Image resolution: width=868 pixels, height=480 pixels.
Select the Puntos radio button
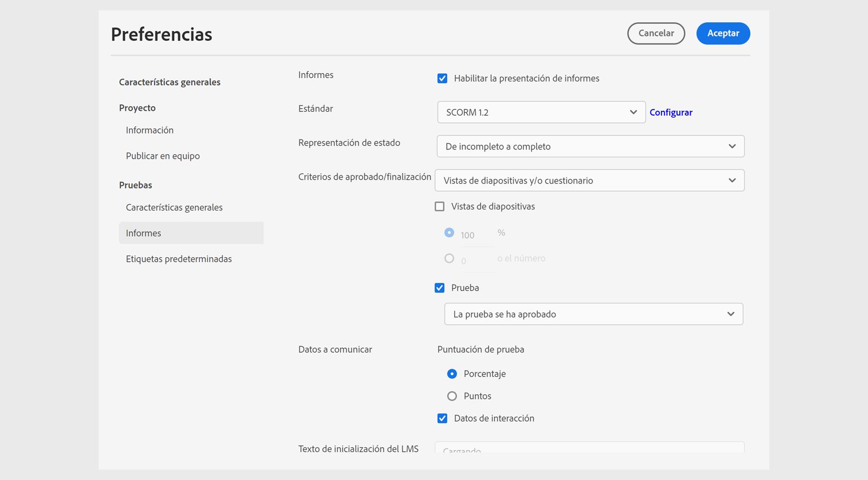pyautogui.click(x=452, y=396)
